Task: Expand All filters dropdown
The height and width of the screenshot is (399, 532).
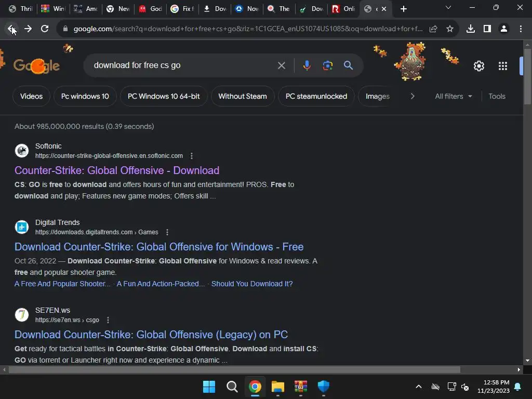Action: coord(454,96)
